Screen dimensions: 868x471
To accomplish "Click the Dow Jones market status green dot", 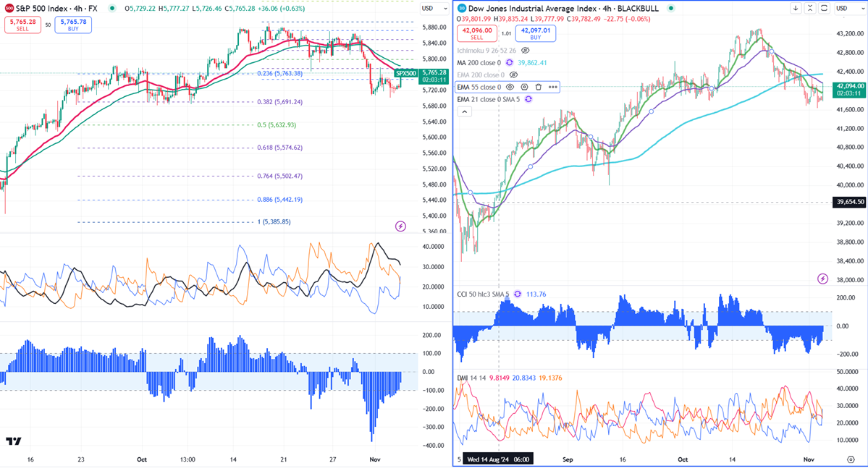I will click(x=671, y=8).
